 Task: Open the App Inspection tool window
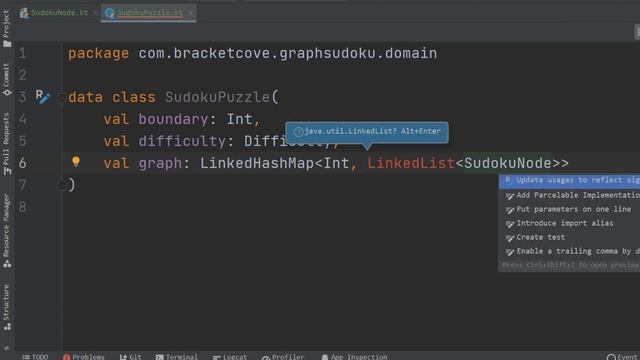[354, 357]
